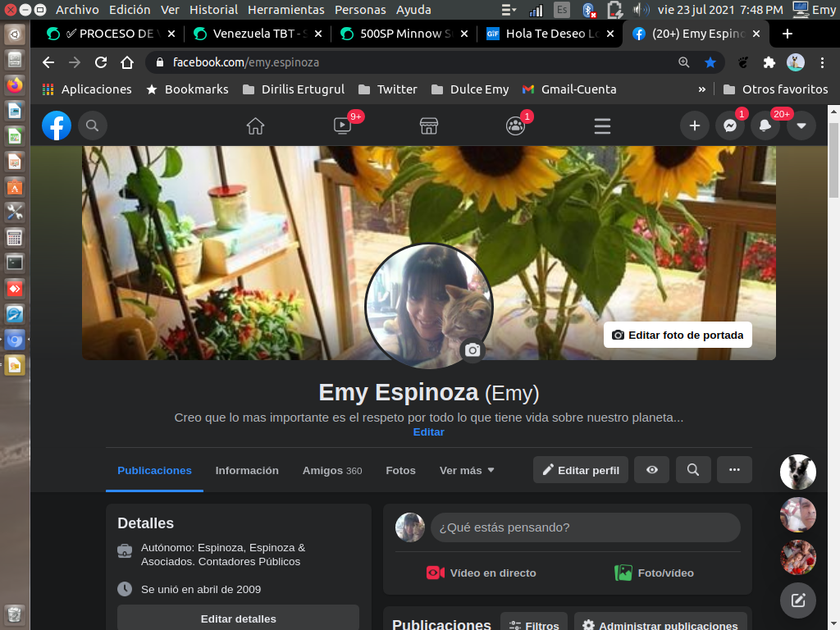Toggle View As eye icon
Image resolution: width=840 pixels, height=630 pixels.
point(652,470)
